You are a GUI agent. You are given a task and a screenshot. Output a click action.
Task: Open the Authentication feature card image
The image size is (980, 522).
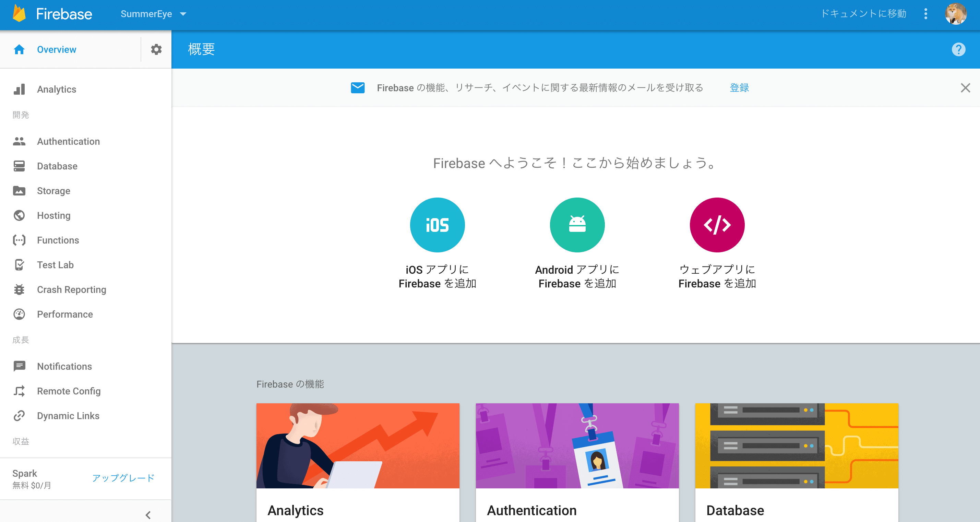[x=577, y=446]
